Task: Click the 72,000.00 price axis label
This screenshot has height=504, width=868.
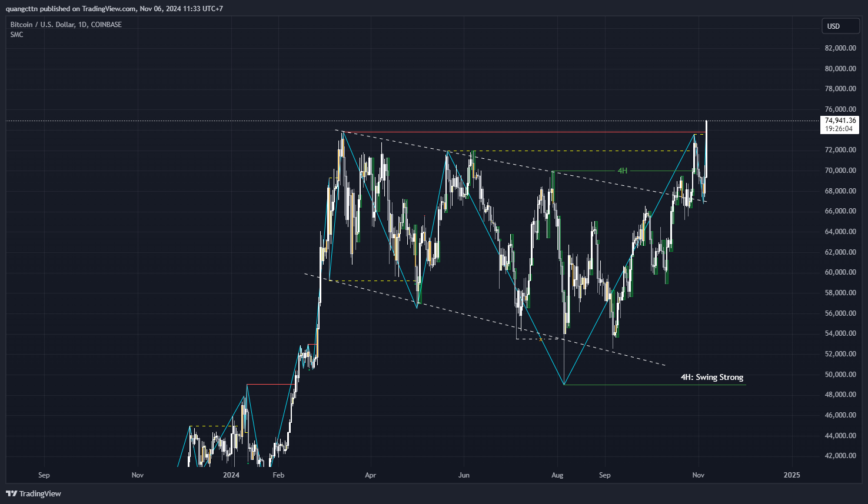Action: click(x=840, y=150)
